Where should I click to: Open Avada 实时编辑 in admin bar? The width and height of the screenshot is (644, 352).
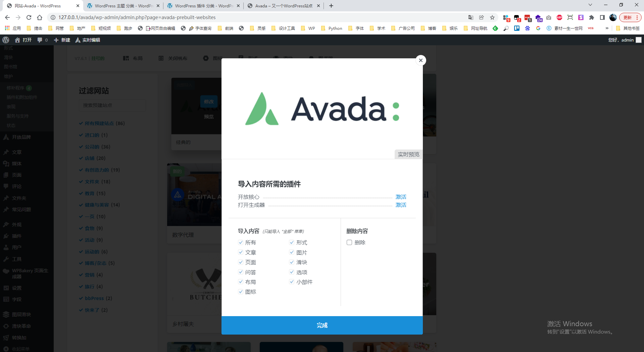tap(88, 40)
